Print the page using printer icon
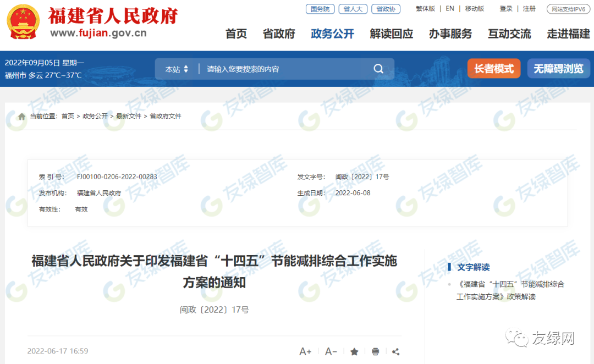Viewport: 594px width, 364px height. click(375, 351)
